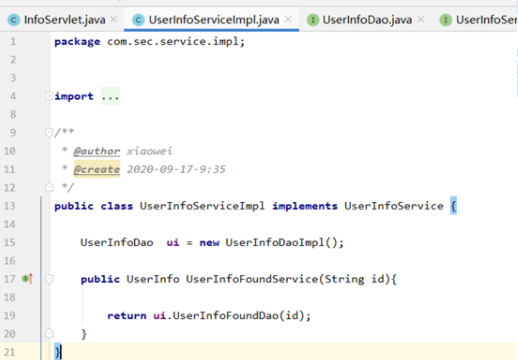Click the highlighted opening brace on line 13
The height and width of the screenshot is (360, 518).
pos(453,206)
